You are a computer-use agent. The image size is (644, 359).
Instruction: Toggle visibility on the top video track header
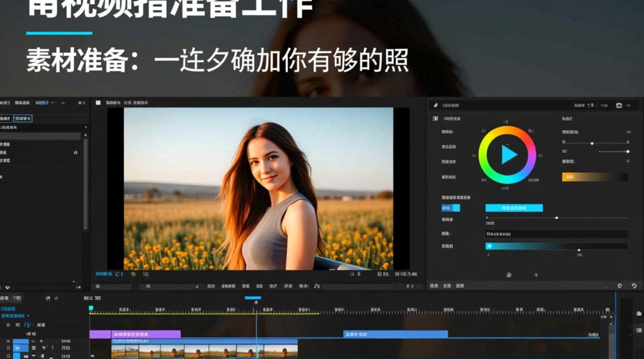click(8, 341)
